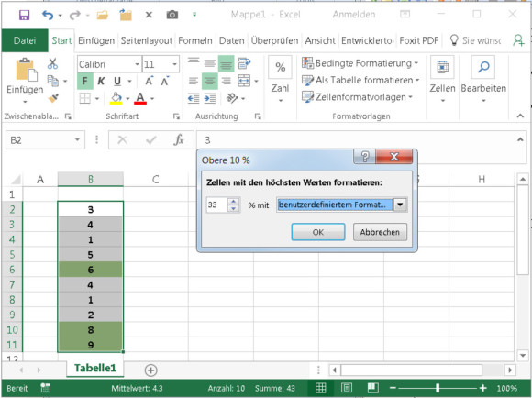The height and width of the screenshot is (398, 532).
Task: Increase font size with the larger A
Action: pyautogui.click(x=149, y=81)
